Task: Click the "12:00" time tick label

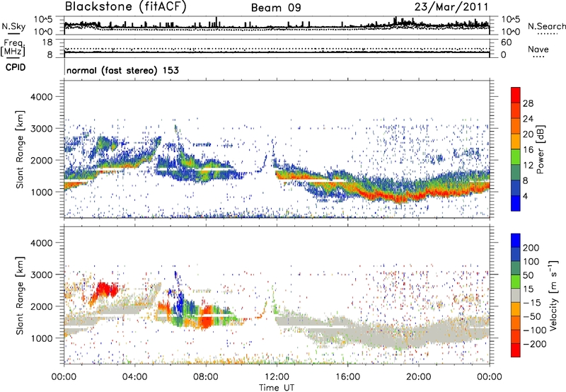Action: point(277,377)
